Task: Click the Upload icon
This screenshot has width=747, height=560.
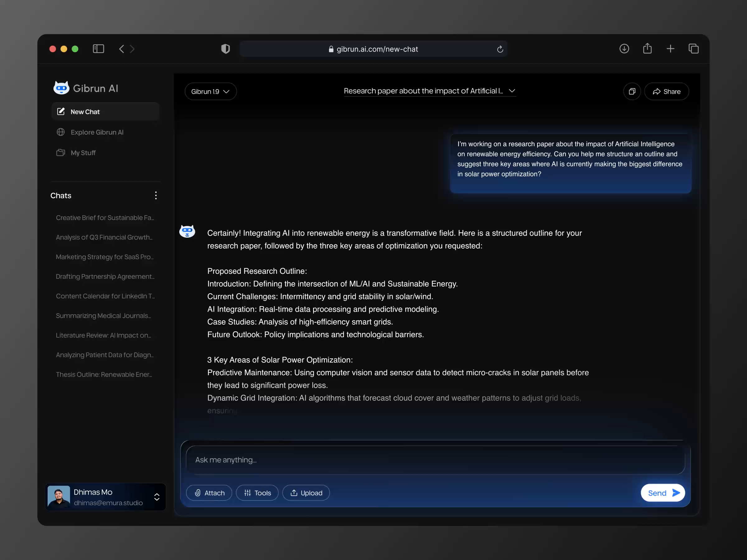Action: (294, 493)
